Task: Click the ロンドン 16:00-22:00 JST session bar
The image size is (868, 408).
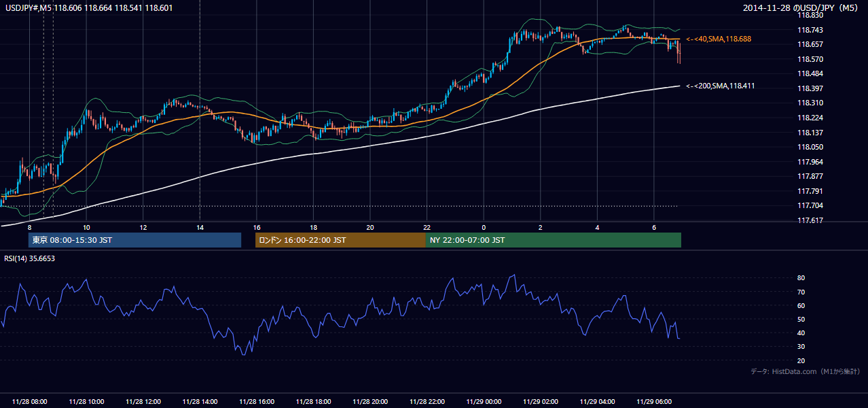Action: (x=340, y=240)
